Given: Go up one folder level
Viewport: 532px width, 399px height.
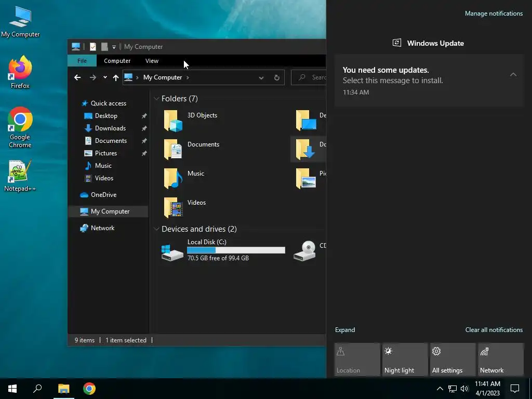Looking at the screenshot, I should point(116,78).
